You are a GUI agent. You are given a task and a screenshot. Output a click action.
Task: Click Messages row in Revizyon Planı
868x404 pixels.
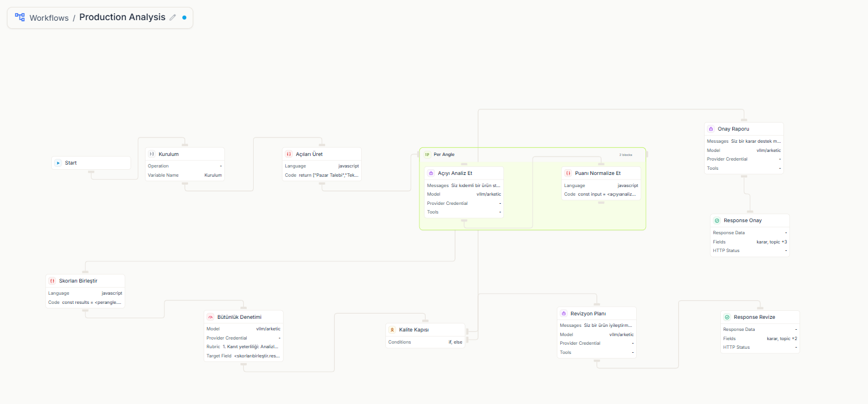coord(596,325)
